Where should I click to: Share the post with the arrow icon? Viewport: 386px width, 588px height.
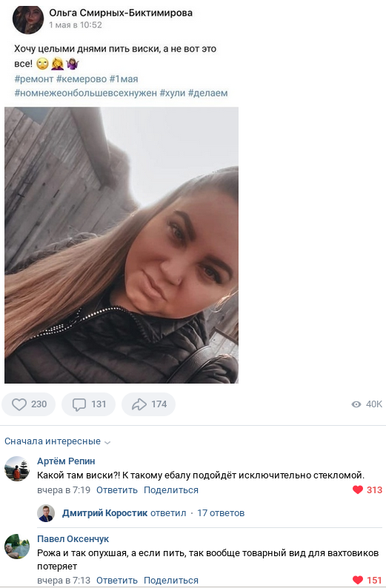click(139, 404)
